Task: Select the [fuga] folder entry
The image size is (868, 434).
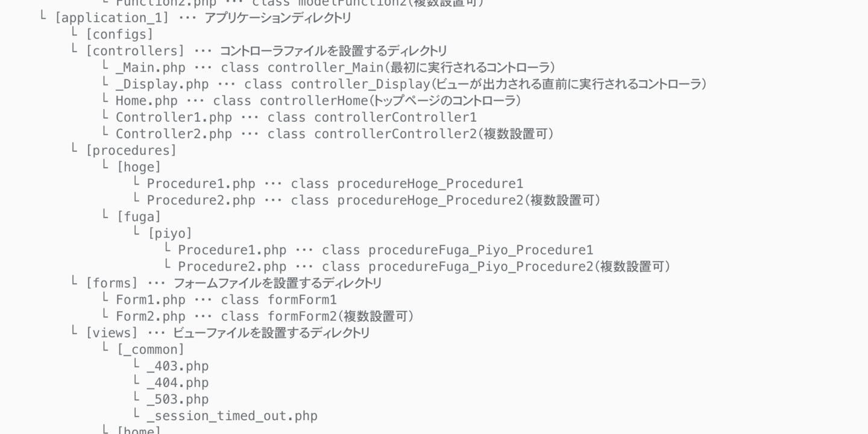Action: click(x=139, y=216)
